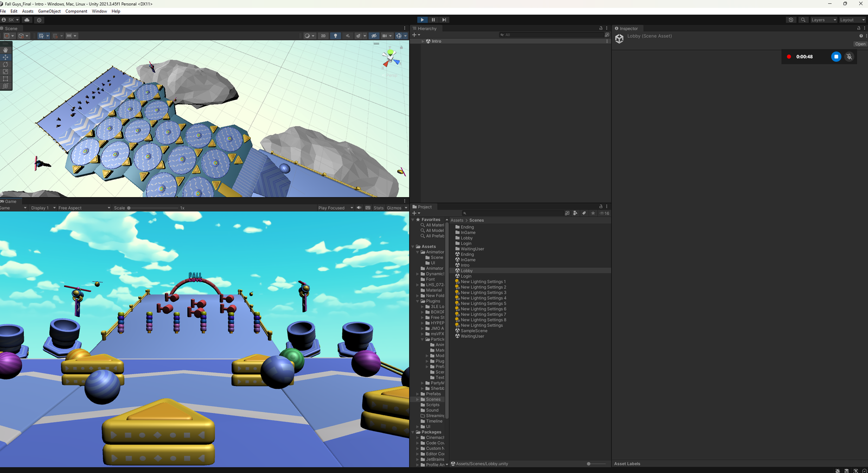Open Project search in scene/asset picker icon
Image resolution: width=868 pixels, height=473 pixels.
point(567,213)
